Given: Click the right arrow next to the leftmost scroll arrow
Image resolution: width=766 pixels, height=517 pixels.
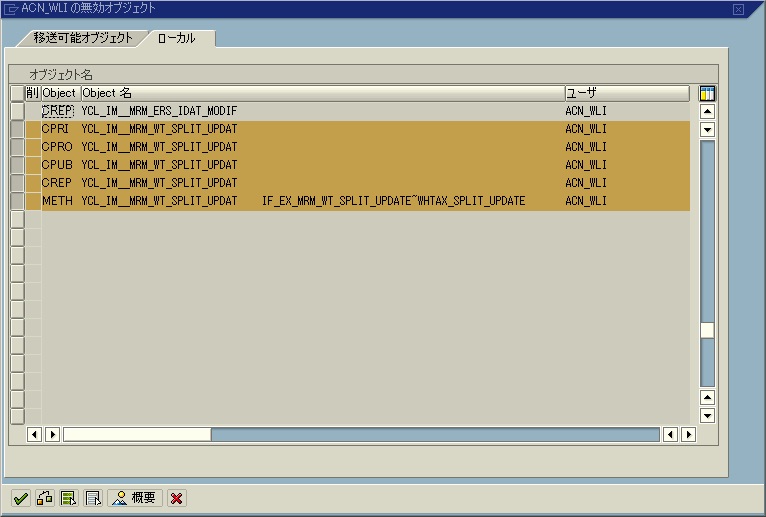Looking at the screenshot, I should (52, 434).
